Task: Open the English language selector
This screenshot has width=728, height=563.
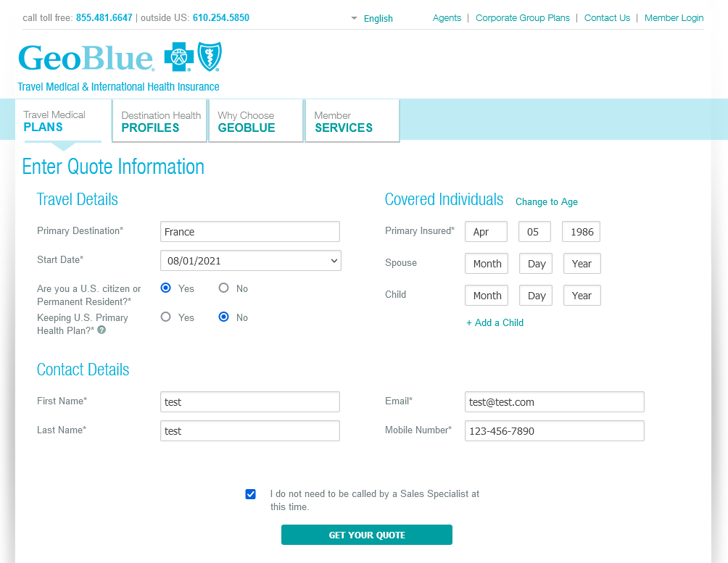Action: 372,18
